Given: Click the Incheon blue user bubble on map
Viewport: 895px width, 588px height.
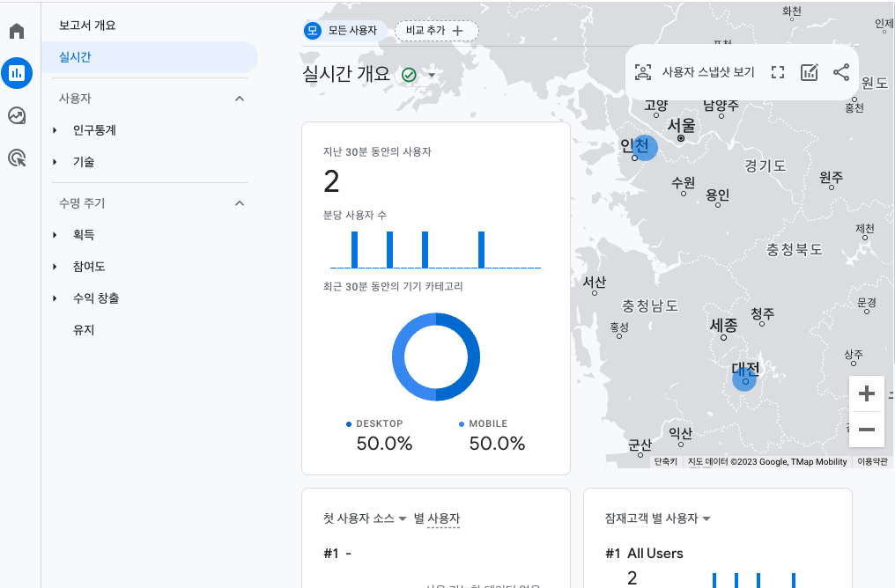Looking at the screenshot, I should point(645,148).
